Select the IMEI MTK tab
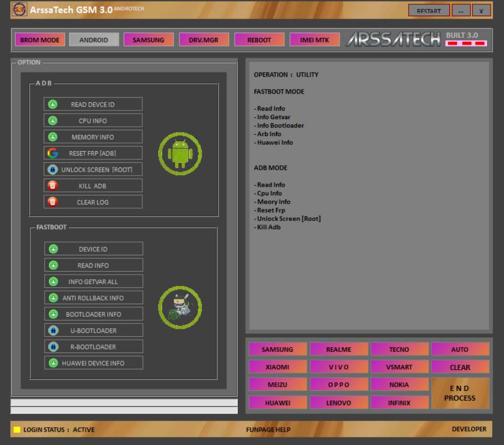 pos(314,40)
